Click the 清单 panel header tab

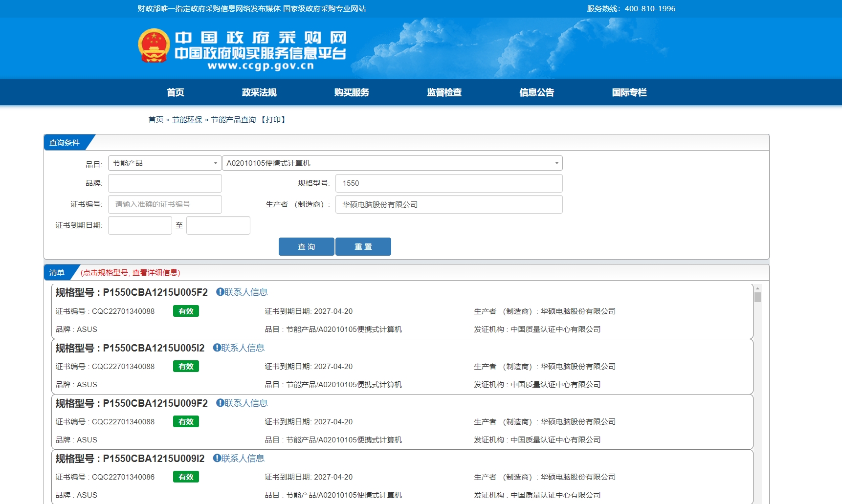click(x=57, y=272)
